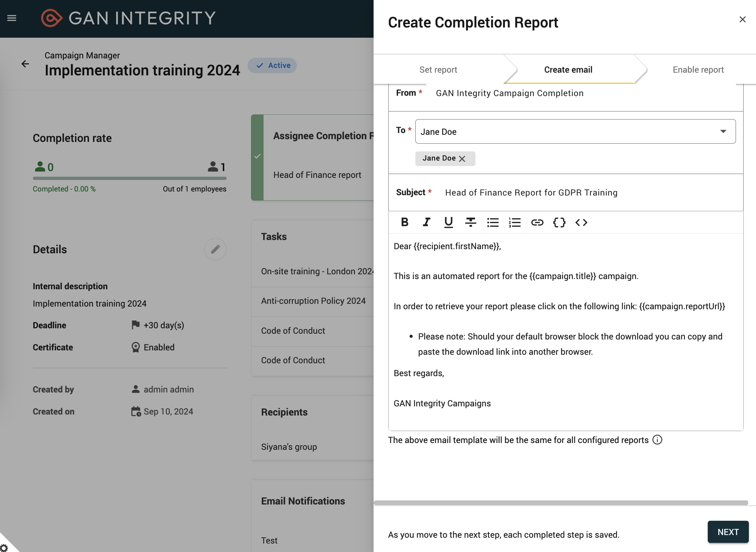Click the Enabled certificate value
Viewport: 756px width, 552px height.
pyautogui.click(x=159, y=347)
